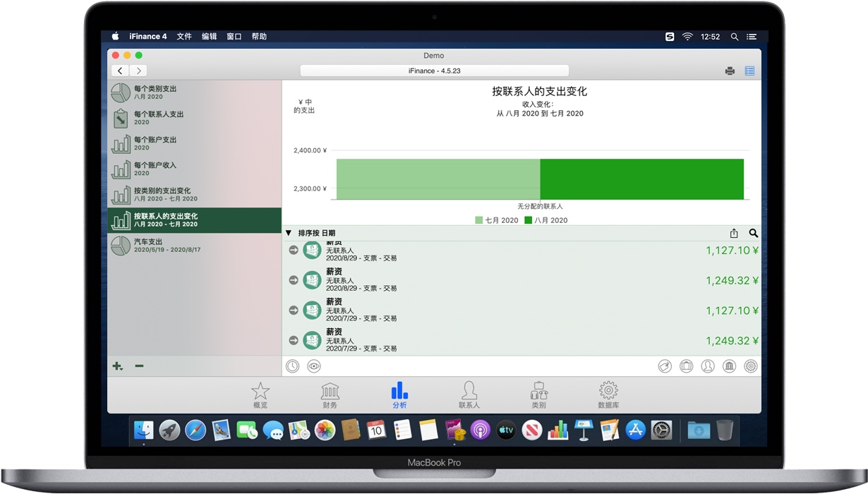Open the 文件 menu in the menu bar
Image resolution: width=868 pixels, height=494 pixels.
(184, 36)
